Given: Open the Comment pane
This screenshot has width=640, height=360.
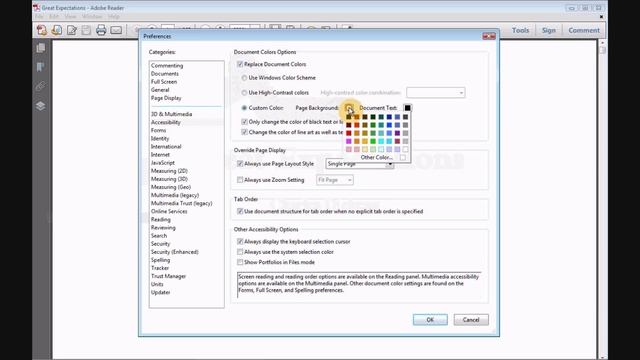Looking at the screenshot, I should tap(584, 30).
